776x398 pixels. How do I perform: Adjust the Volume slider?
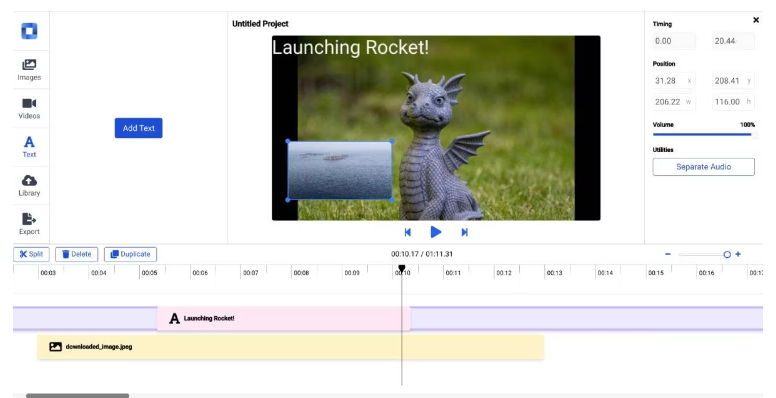tap(703, 134)
